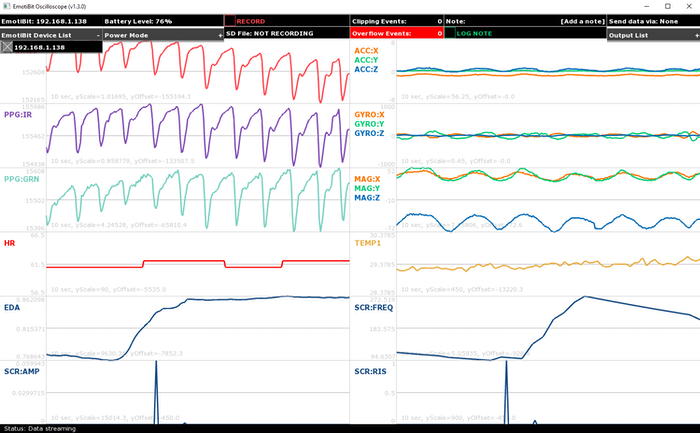Click the EmotiBit Oscilloscope title bar icon
Image resolution: width=700 pixels, height=433 pixels.
pos(6,6)
